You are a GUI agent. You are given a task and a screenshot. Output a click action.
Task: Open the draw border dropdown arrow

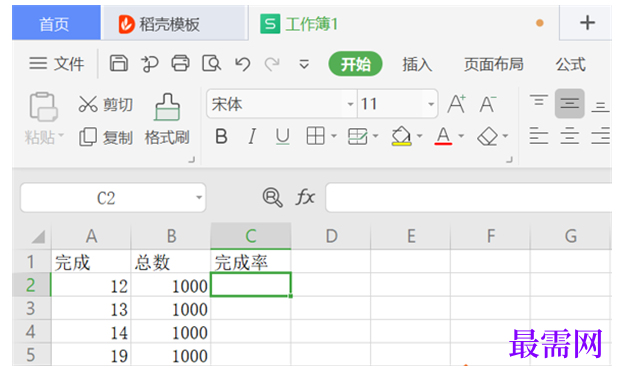pyautogui.click(x=375, y=136)
